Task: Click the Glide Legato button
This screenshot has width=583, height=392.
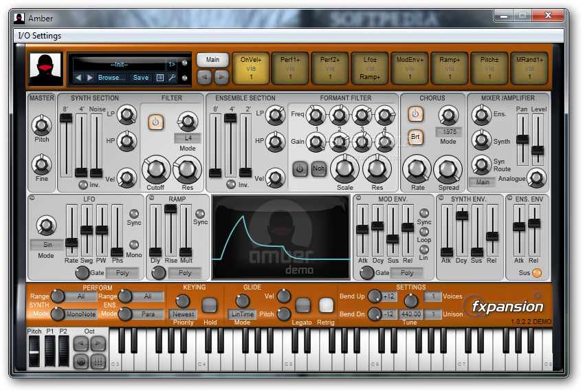Action: pyautogui.click(x=302, y=305)
